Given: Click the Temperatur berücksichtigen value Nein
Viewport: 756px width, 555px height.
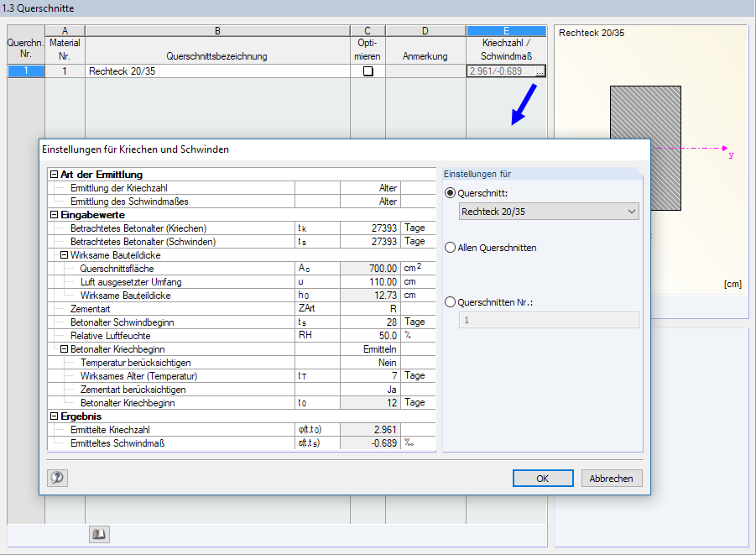Looking at the screenshot, I should (370, 363).
